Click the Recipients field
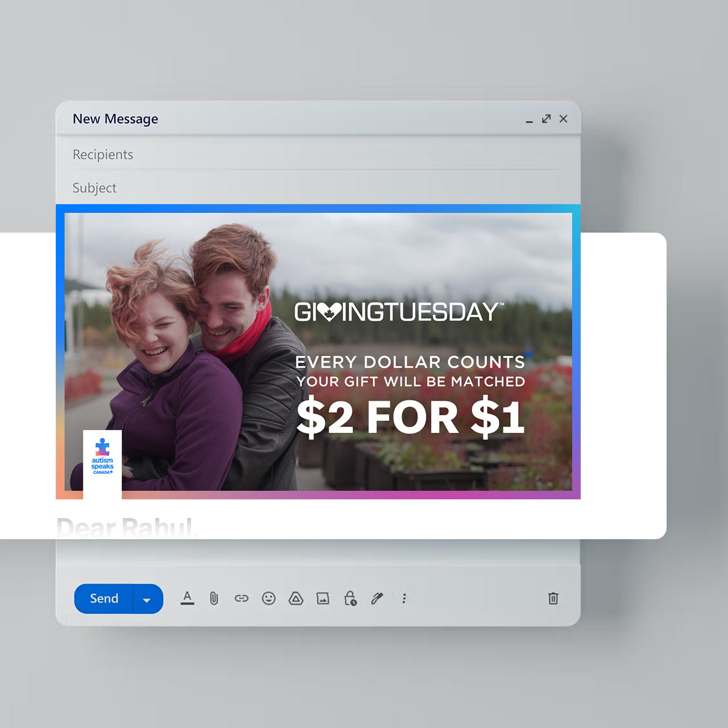Screen dimensions: 728x728 coord(318,154)
